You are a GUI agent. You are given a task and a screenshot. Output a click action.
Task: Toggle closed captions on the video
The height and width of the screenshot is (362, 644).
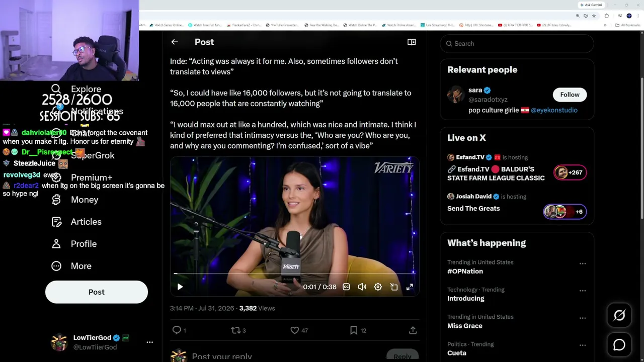point(346,287)
